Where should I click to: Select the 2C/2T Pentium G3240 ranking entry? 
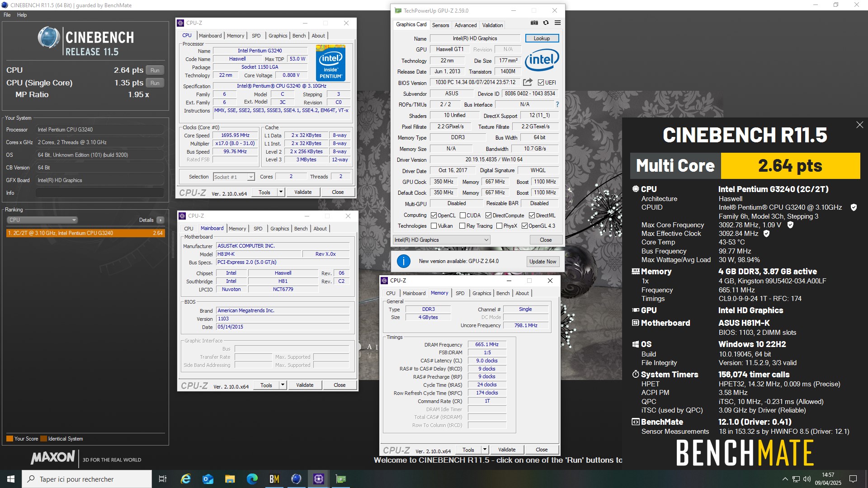85,233
